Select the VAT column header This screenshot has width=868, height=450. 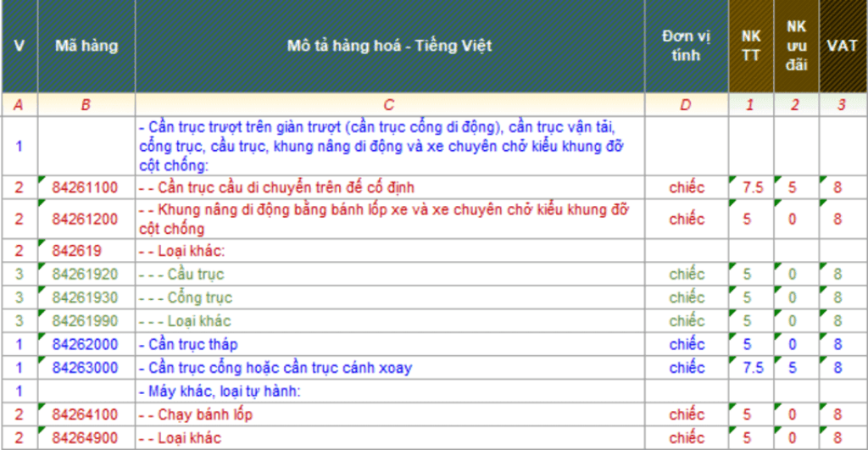[843, 47]
